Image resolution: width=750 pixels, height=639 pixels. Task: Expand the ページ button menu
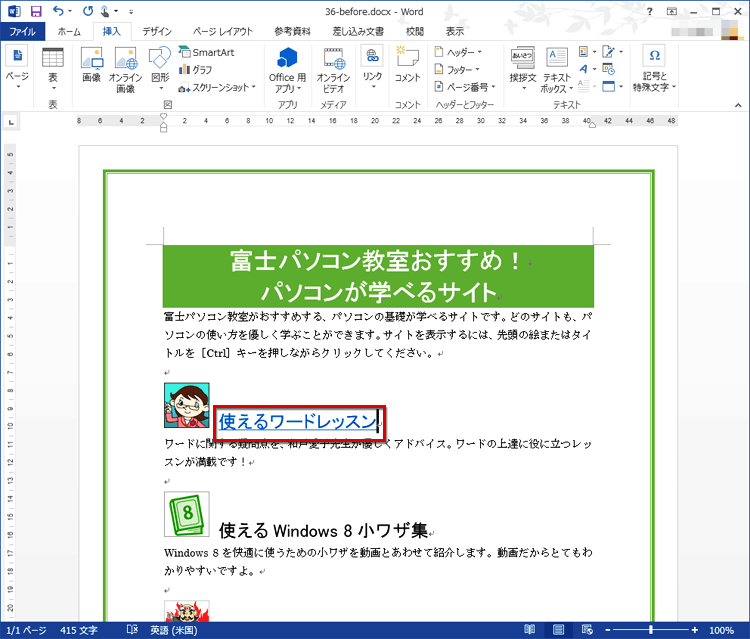click(x=18, y=68)
